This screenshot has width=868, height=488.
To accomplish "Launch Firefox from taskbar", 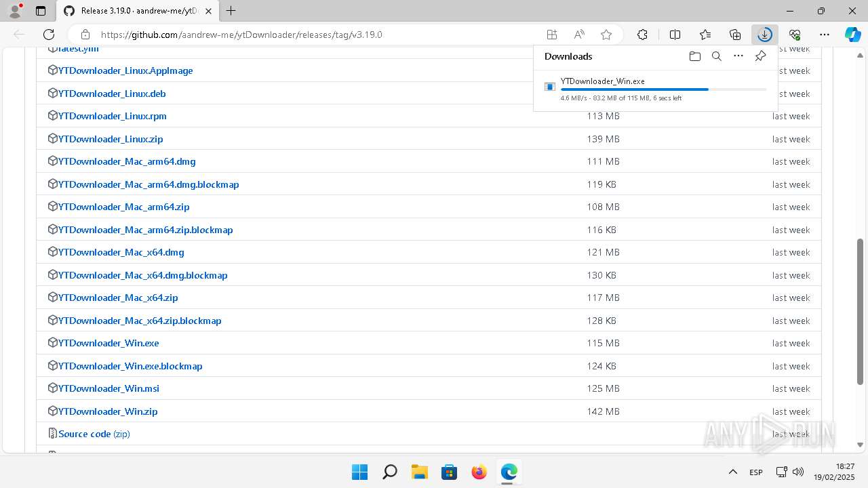I will click(479, 472).
